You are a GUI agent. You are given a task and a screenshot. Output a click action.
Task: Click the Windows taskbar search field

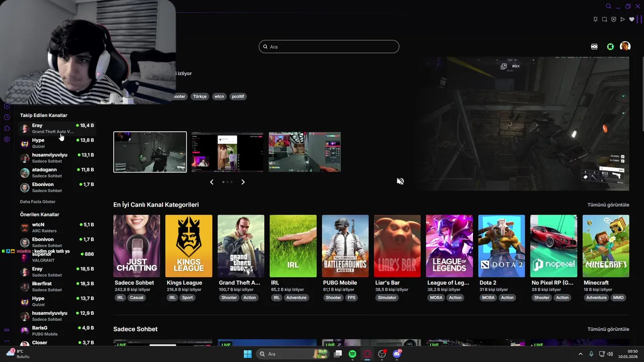coord(292,354)
